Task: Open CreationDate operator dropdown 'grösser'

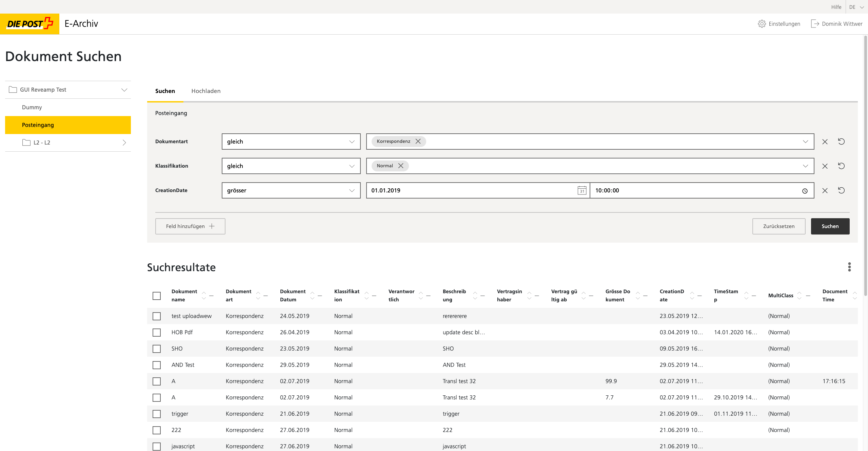Action: [x=291, y=190]
